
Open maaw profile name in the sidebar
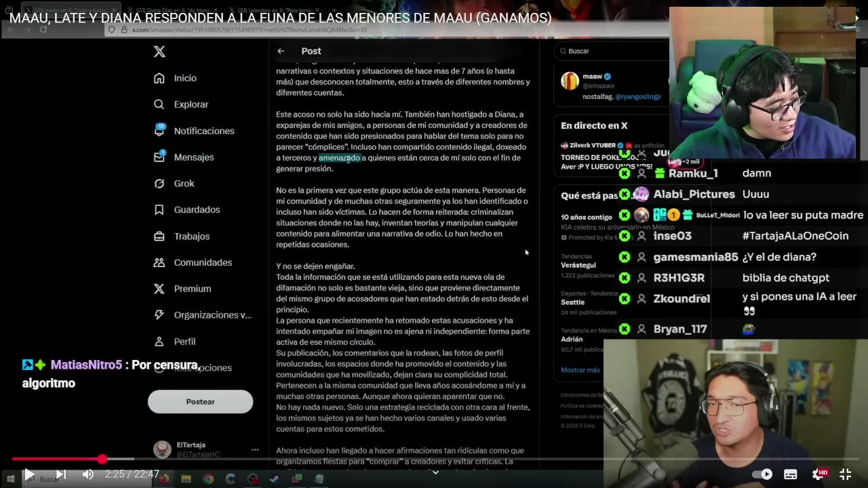point(592,77)
